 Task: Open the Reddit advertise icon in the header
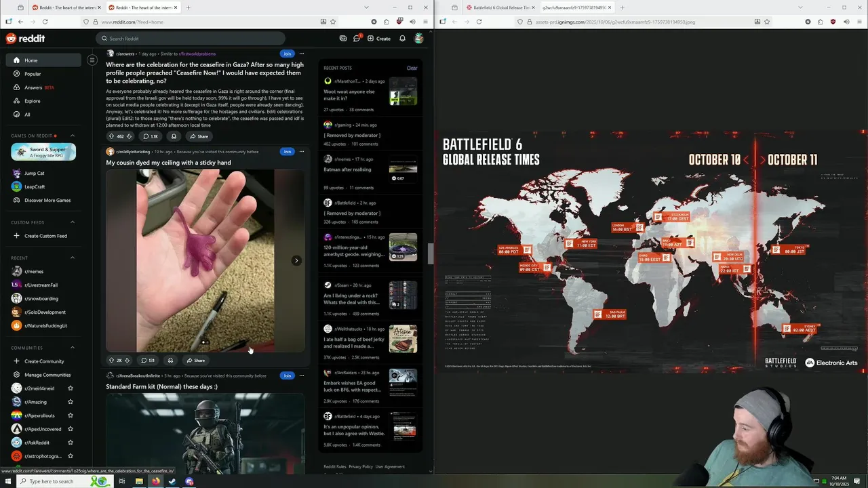tap(343, 39)
